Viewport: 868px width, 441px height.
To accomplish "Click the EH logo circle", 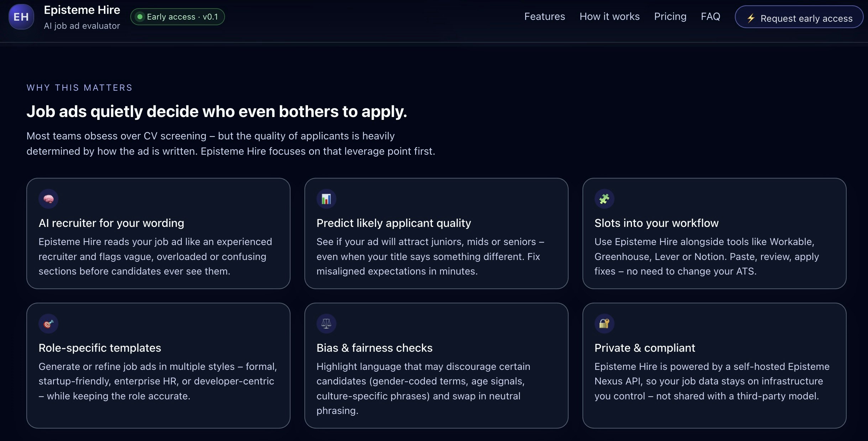I will [x=21, y=17].
